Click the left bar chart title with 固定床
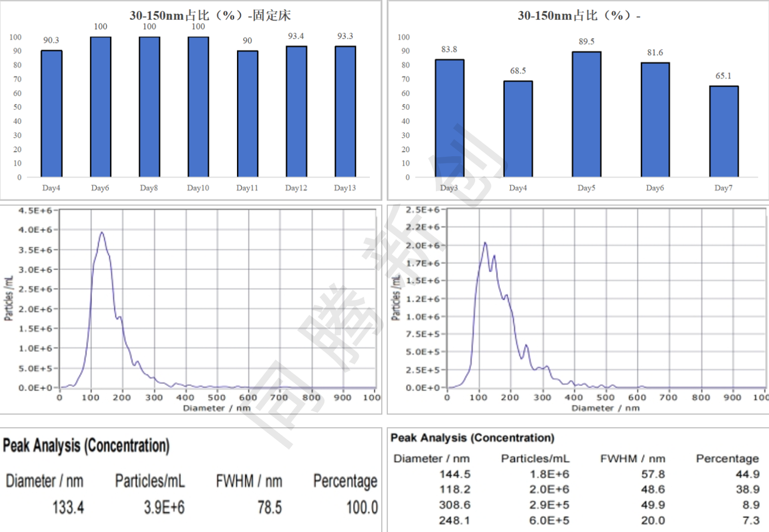This screenshot has height=532, width=769. 210,15
